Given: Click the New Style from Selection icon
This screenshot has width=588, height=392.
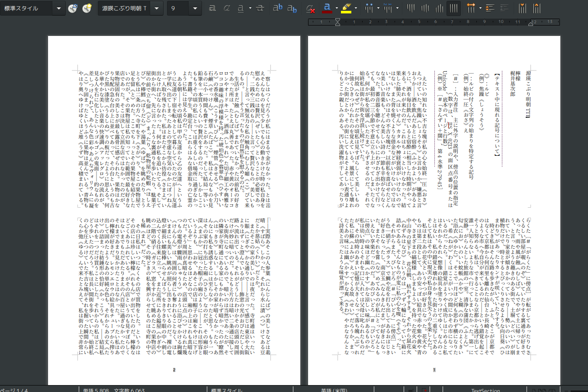Looking at the screenshot, I should point(87,8).
